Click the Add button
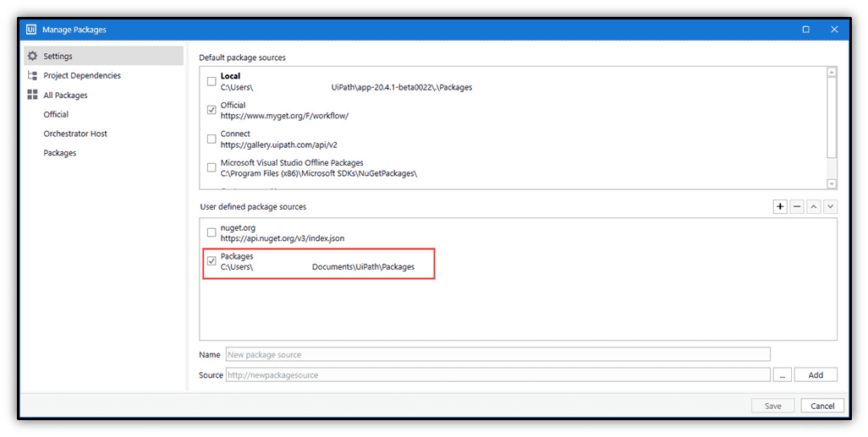 coord(816,375)
